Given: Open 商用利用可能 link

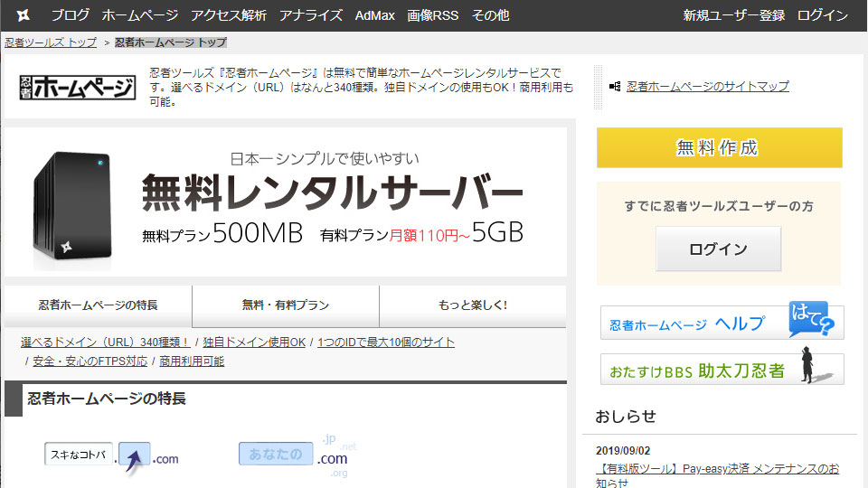Looking at the screenshot, I should tap(192, 361).
